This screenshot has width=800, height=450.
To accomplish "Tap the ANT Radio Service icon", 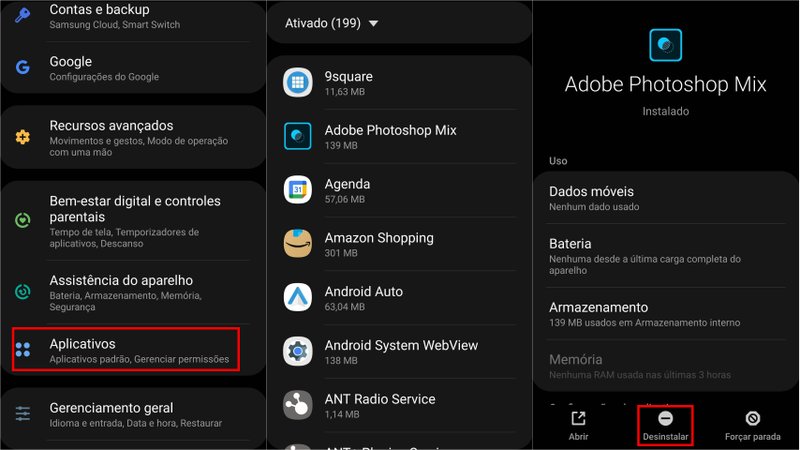I will (x=297, y=405).
